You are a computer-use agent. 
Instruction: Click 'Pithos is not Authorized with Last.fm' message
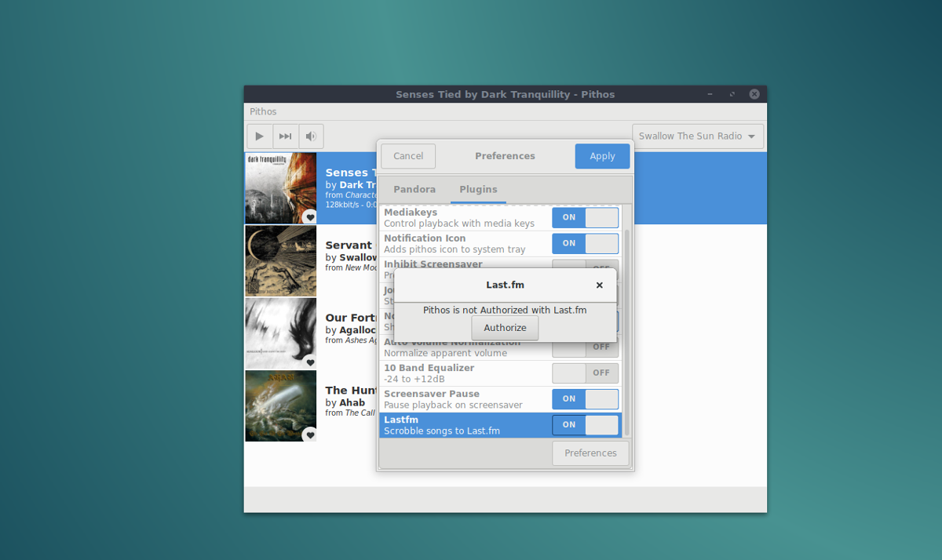[505, 310]
